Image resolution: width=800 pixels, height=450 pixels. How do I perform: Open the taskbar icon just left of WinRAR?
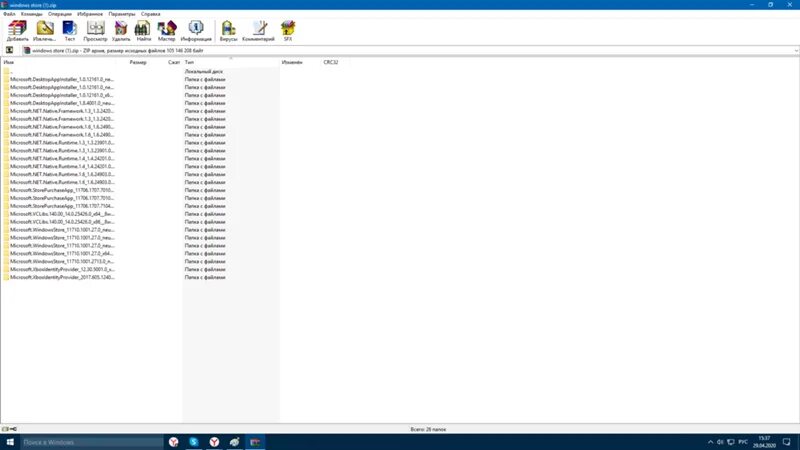point(234,442)
